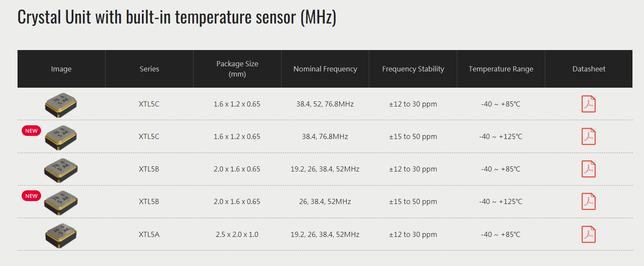Click the 2.5 x 2.0 x 1.0 package size cell
The height and width of the screenshot is (266, 644).
[237, 234]
